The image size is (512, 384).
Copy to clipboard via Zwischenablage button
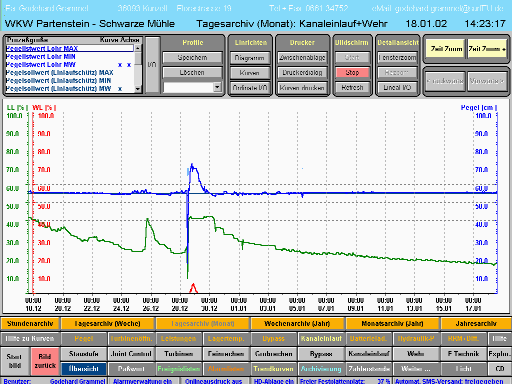click(x=302, y=58)
